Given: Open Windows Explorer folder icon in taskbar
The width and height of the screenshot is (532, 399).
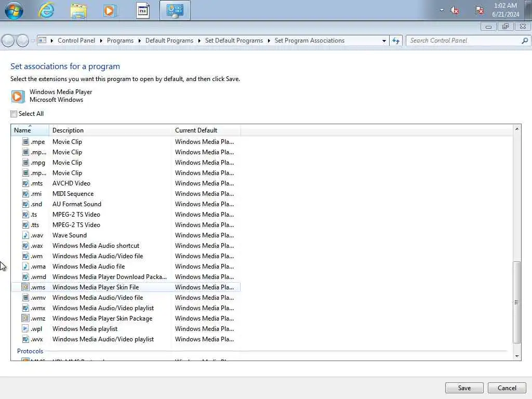Looking at the screenshot, I should click(79, 11).
